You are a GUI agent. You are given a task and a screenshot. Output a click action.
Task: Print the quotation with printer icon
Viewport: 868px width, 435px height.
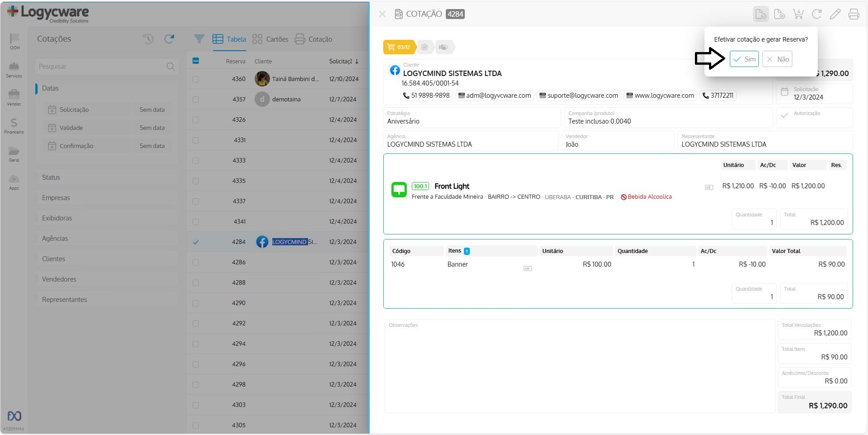854,14
